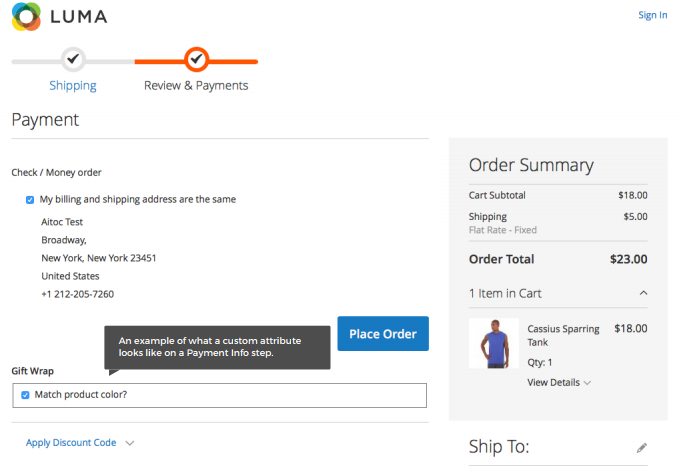Click the Luma circular logo icon
Viewport: 680px width, 476px height.
[x=26, y=16]
